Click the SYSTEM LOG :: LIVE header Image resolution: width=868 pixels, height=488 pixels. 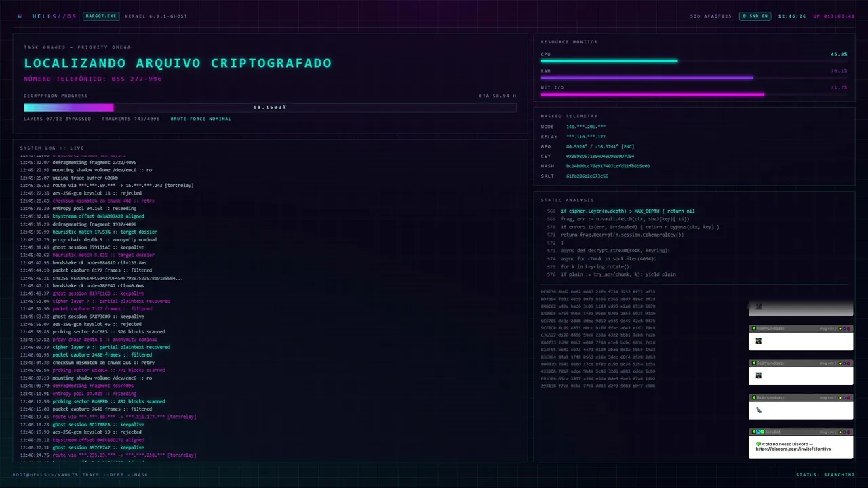coord(52,148)
